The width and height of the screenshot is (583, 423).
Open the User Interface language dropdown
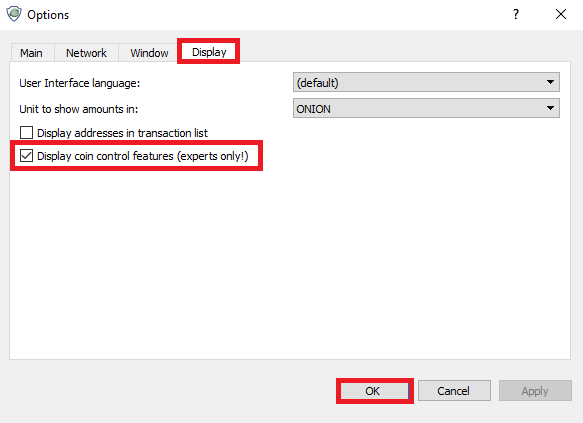point(426,83)
